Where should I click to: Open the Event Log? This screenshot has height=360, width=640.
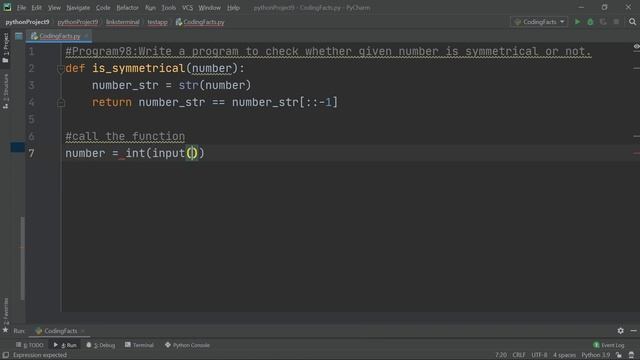click(x=609, y=345)
